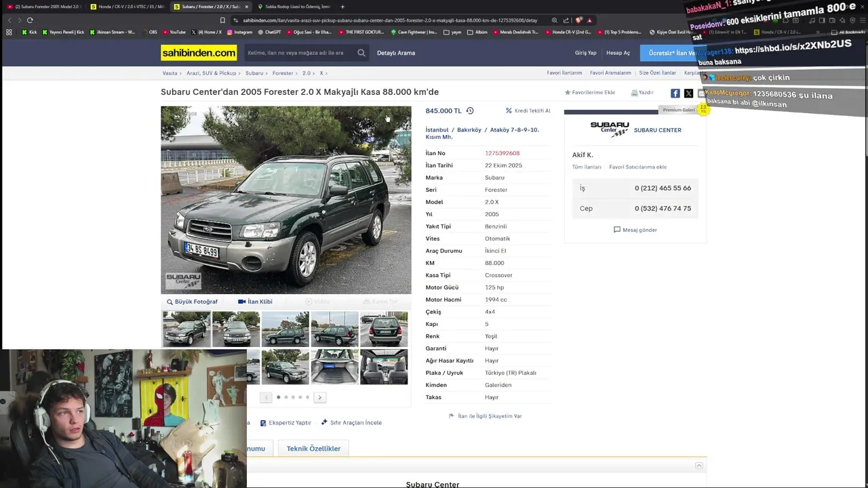Share listing via X icon
The image size is (868, 488).
coord(688,93)
